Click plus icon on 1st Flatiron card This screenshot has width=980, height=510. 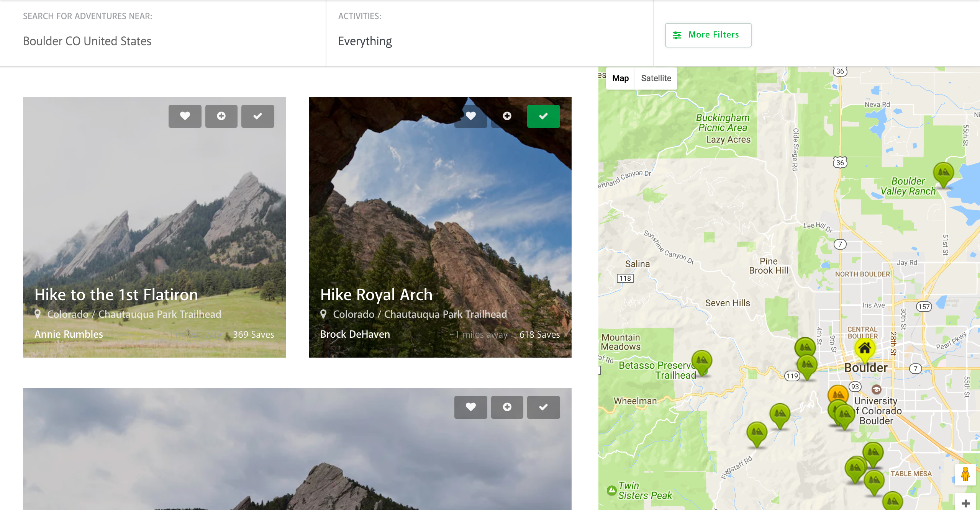click(x=221, y=116)
